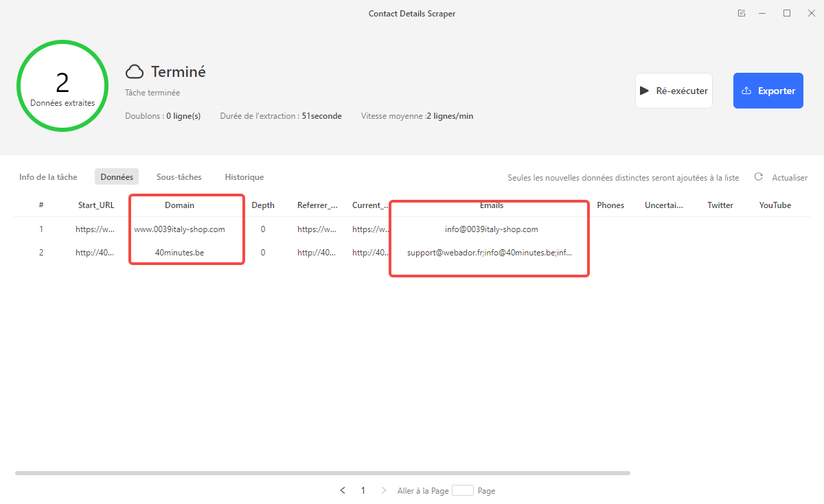The width and height of the screenshot is (824, 504).
Task: Go to previous page arrow
Action: coord(343,490)
